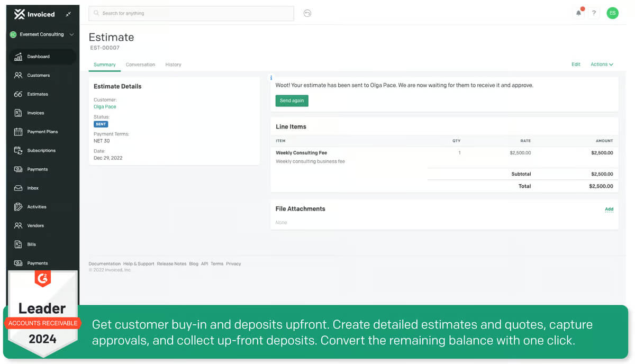Open the help question mark icon
This screenshot has height=364, width=635.
[594, 13]
